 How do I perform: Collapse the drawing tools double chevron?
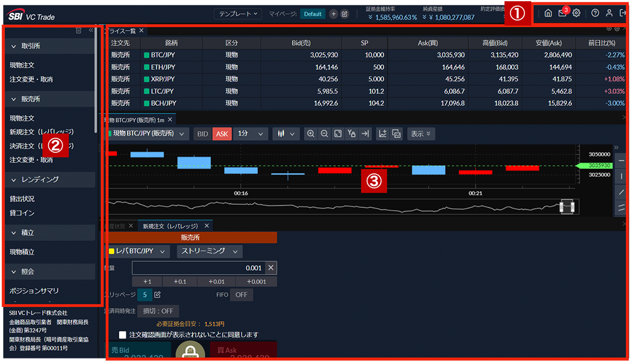tap(616, 148)
